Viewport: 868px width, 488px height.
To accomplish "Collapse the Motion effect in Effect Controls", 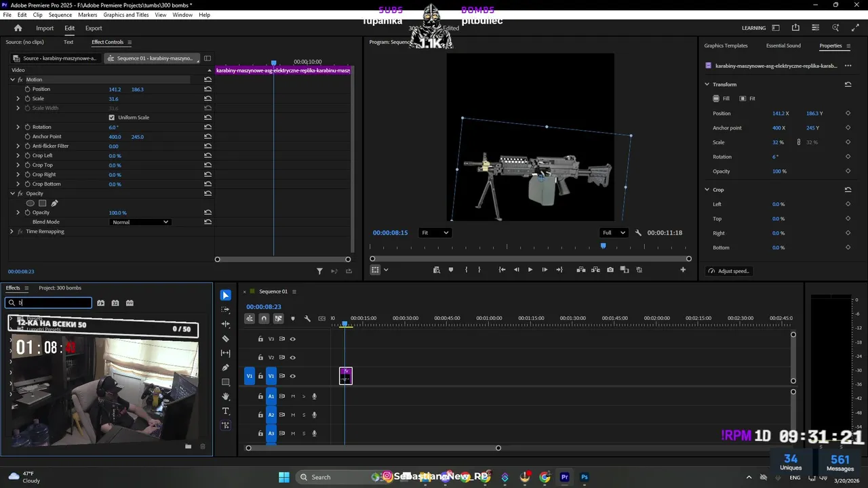I will (x=12, y=79).
